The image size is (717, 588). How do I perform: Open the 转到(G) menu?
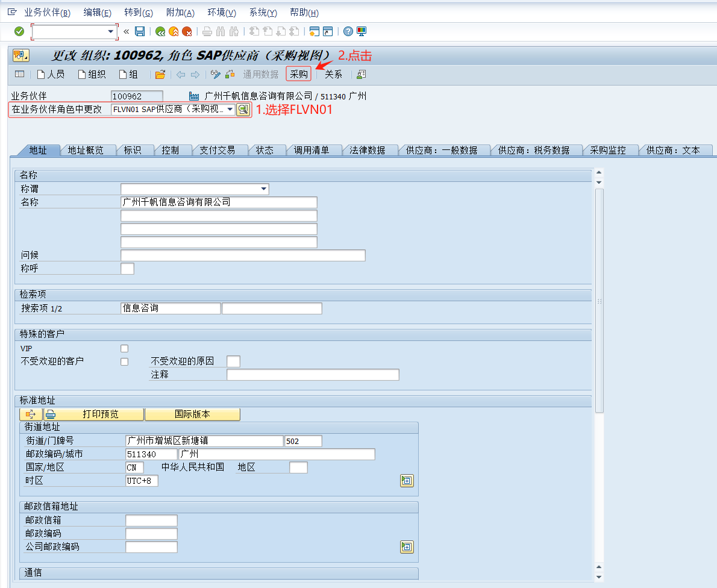(139, 13)
